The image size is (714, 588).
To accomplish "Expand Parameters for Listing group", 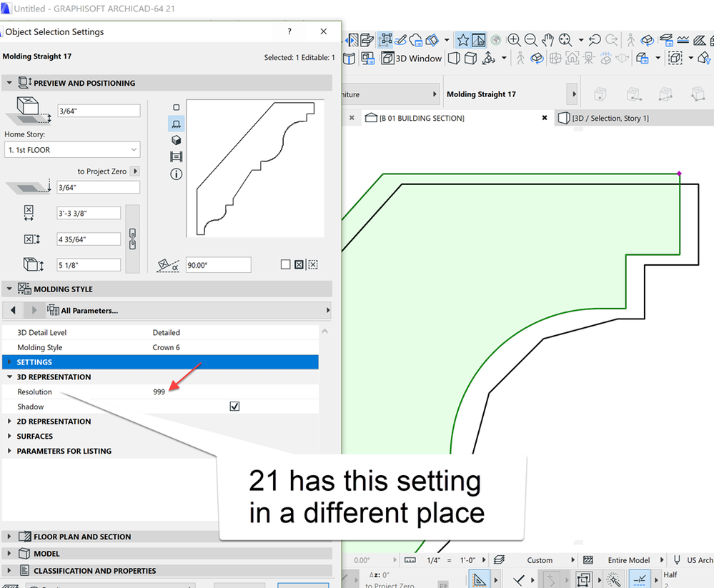I will click(x=9, y=451).
